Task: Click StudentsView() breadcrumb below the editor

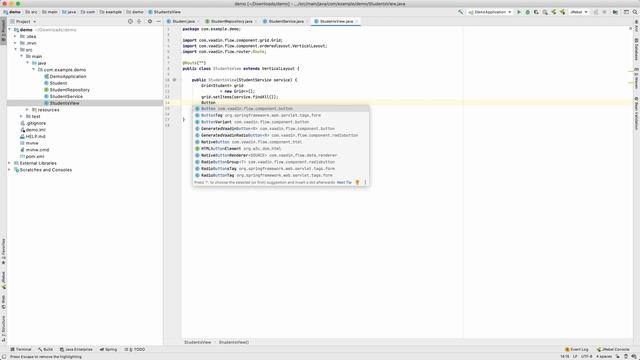Action: 234,342
